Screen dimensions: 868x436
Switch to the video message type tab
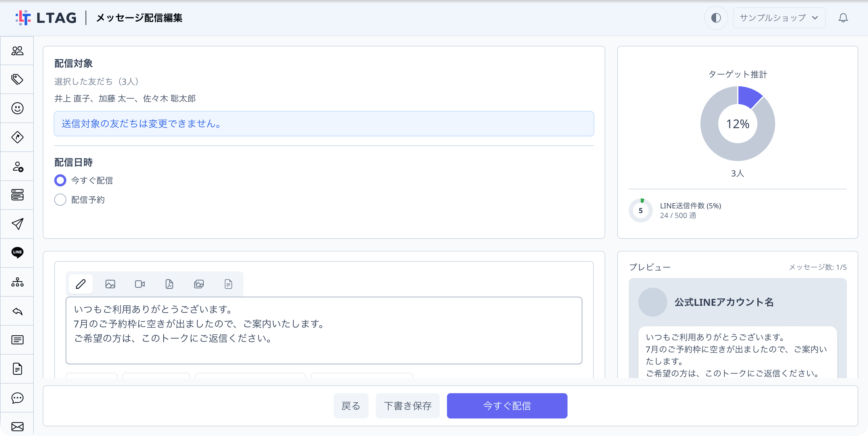click(x=140, y=284)
